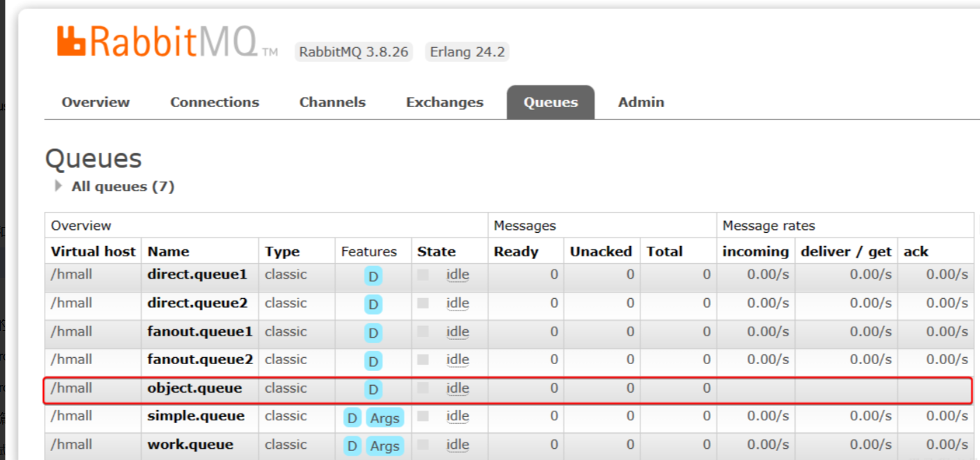Switch to the Overview tab
This screenshot has height=460, width=980.
click(x=95, y=102)
